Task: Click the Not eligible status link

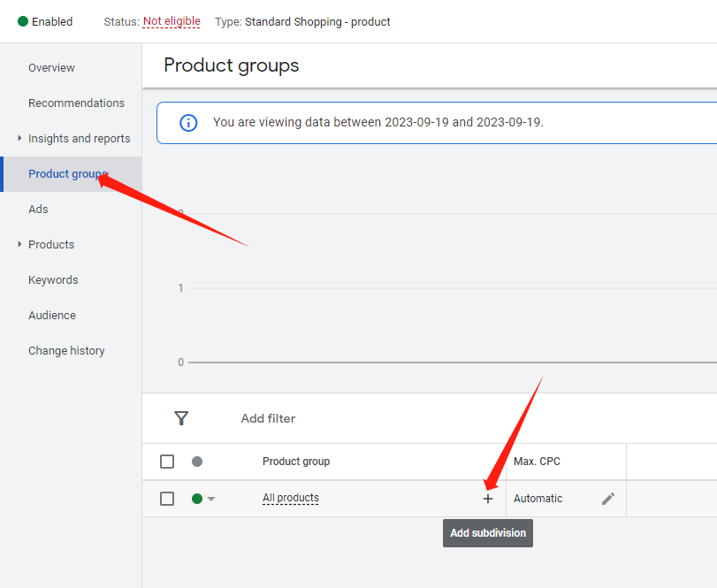Action: click(x=172, y=21)
